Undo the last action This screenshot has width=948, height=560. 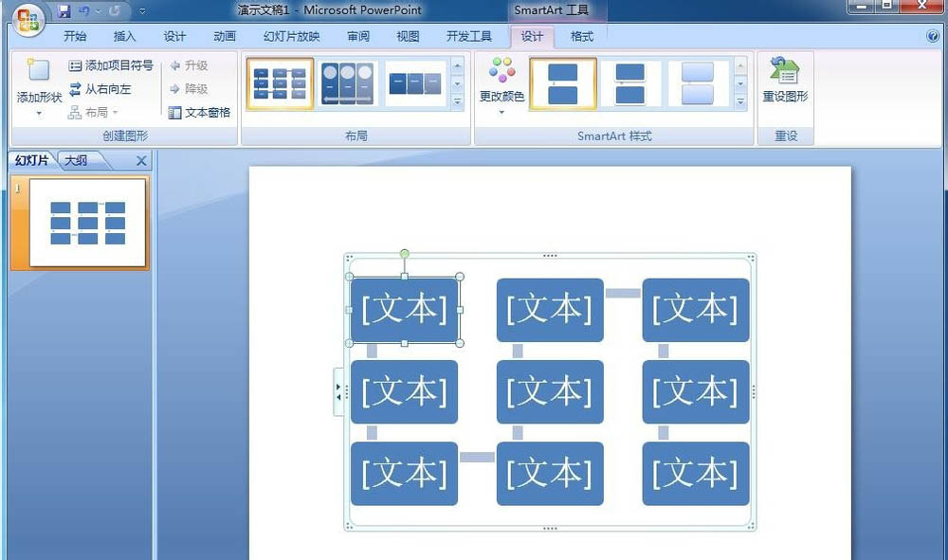83,10
